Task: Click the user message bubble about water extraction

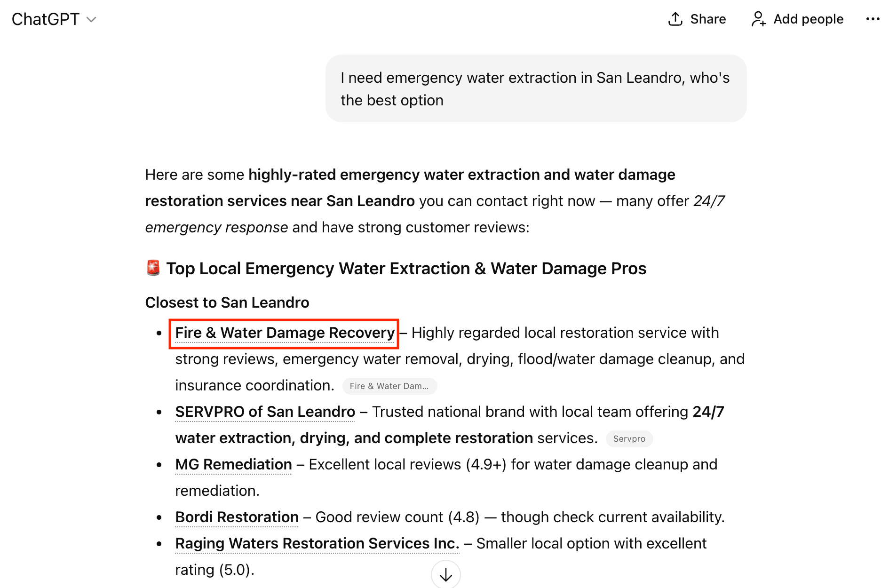Action: (535, 89)
